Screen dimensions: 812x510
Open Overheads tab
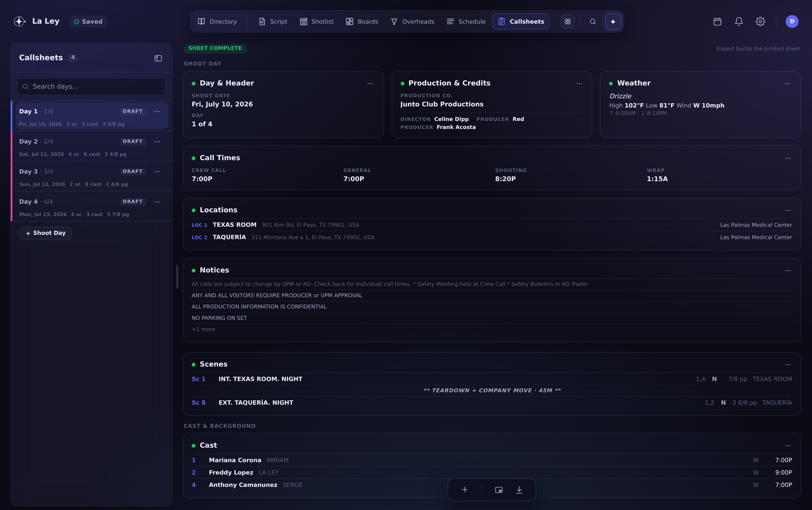coord(412,21)
